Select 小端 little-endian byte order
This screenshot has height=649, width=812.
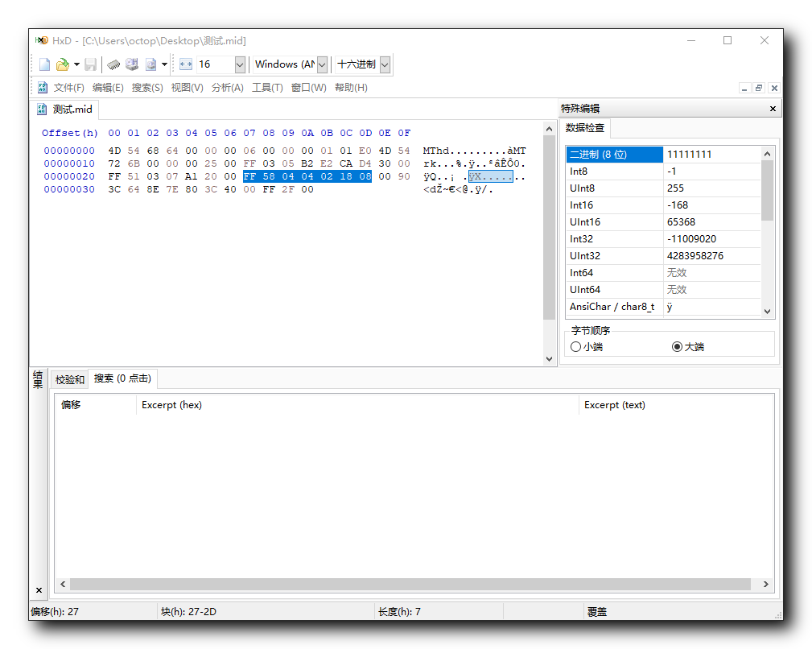click(587, 347)
